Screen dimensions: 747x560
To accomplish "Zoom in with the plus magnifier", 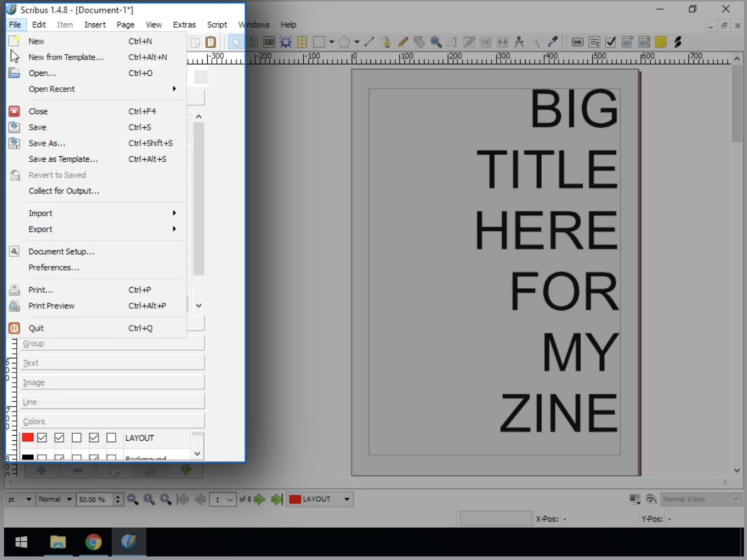I will click(x=166, y=499).
